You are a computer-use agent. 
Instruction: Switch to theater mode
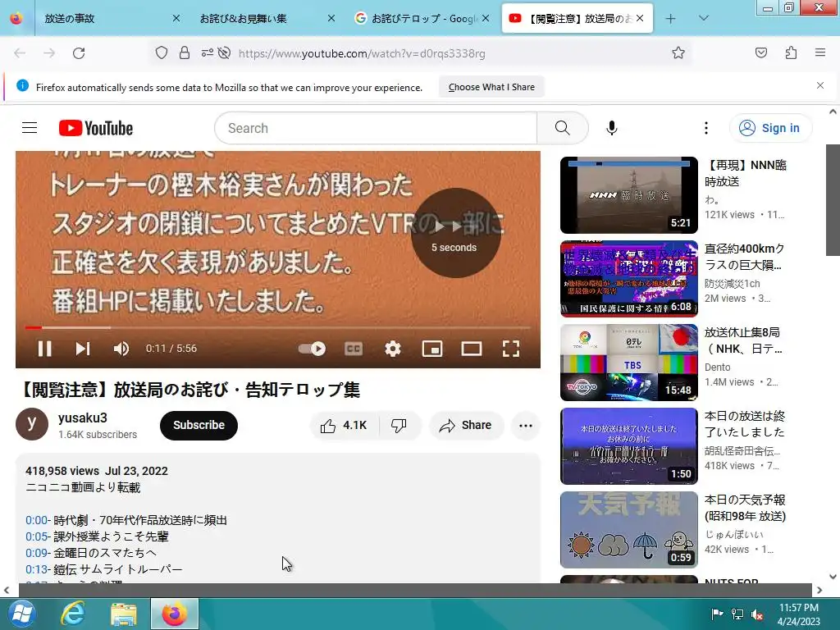point(472,349)
